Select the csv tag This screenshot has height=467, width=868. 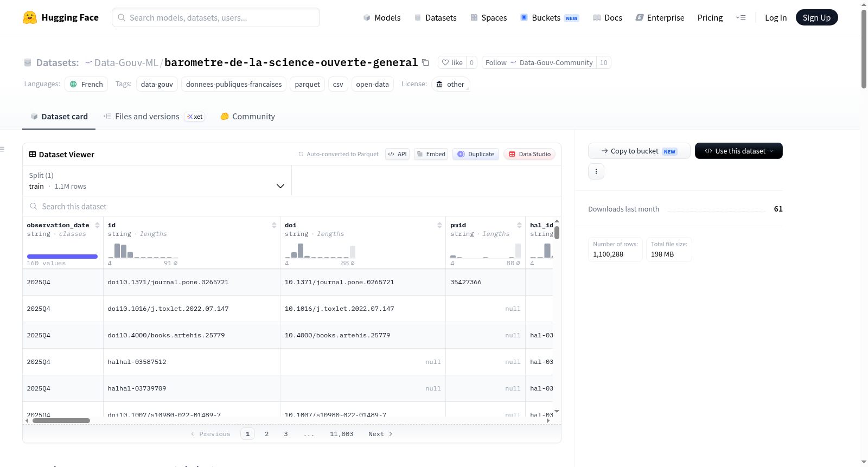click(338, 84)
